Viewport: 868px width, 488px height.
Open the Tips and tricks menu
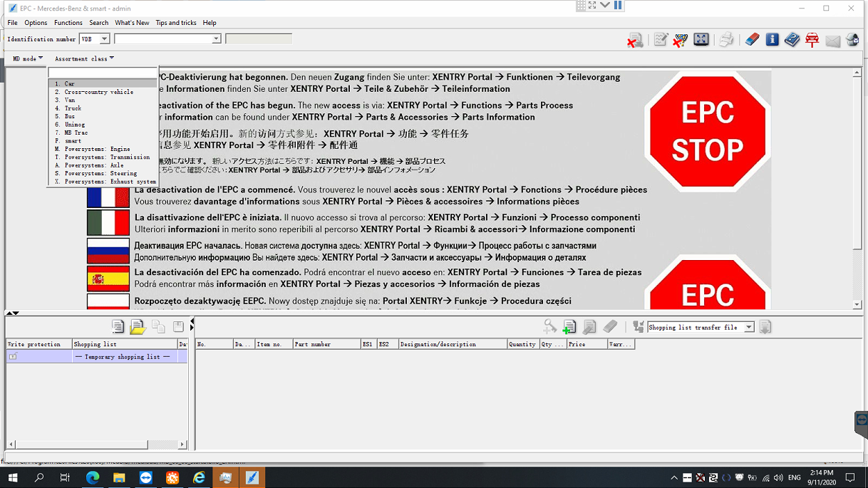(x=176, y=23)
